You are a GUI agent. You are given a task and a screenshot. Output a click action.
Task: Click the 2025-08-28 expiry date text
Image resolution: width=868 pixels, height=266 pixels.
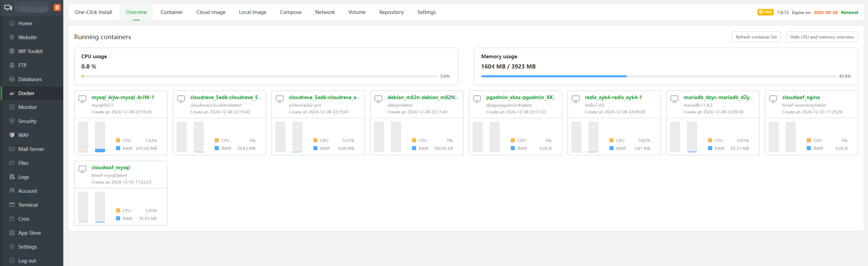[825, 13]
